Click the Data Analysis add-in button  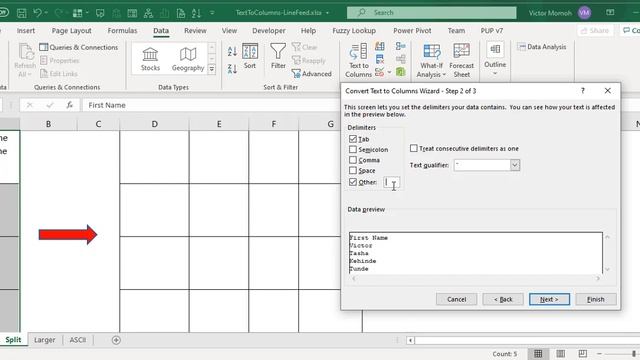(542, 47)
